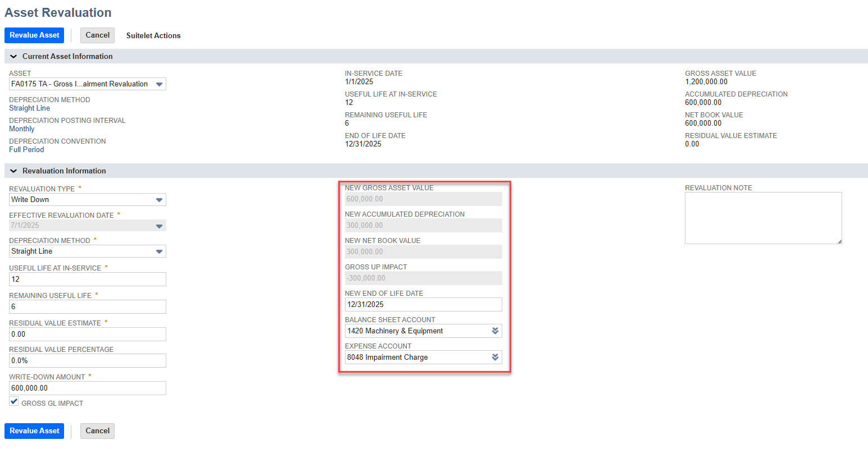Image resolution: width=868 pixels, height=449 pixels.
Task: Click the Straight Line depreciation method link
Action: coord(29,108)
